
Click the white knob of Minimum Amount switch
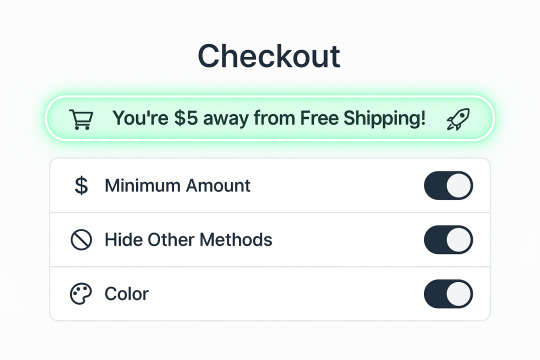pyautogui.click(x=459, y=185)
